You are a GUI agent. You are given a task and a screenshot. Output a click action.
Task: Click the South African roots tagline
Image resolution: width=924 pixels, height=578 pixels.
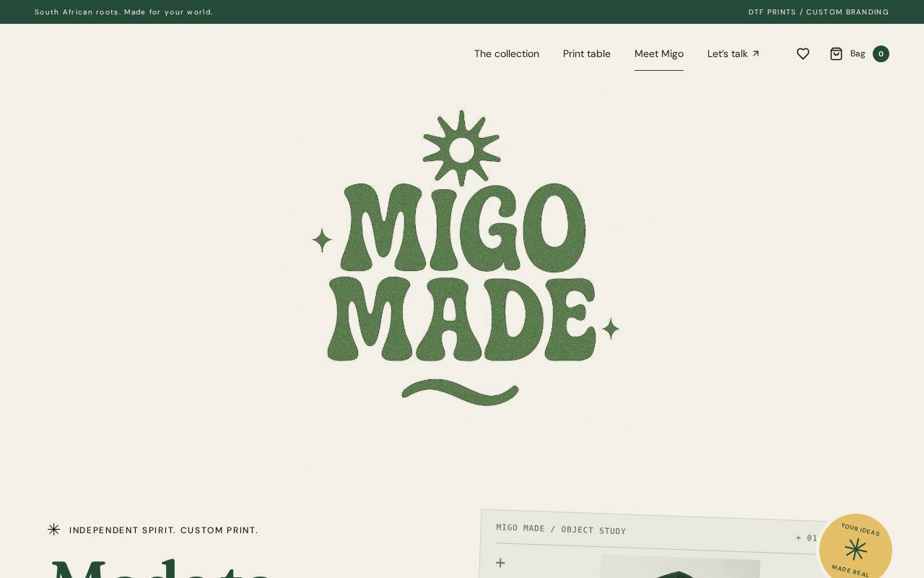[123, 12]
